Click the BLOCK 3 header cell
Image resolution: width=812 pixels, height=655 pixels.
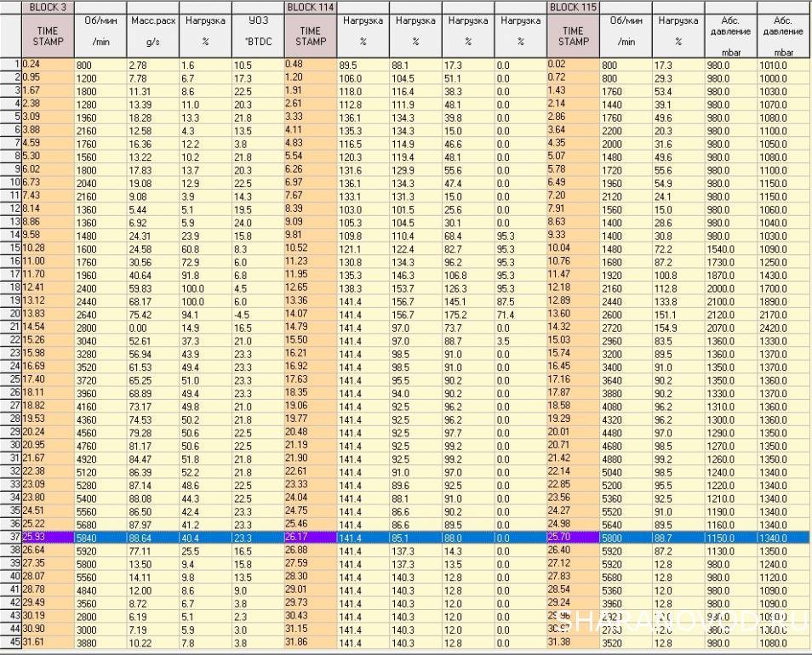tap(47, 6)
